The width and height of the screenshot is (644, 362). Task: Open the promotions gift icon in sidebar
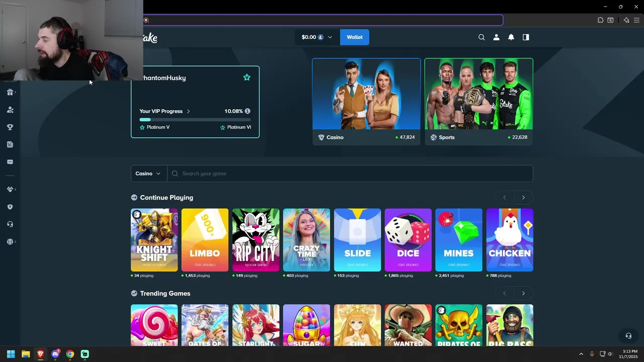coord(10,92)
